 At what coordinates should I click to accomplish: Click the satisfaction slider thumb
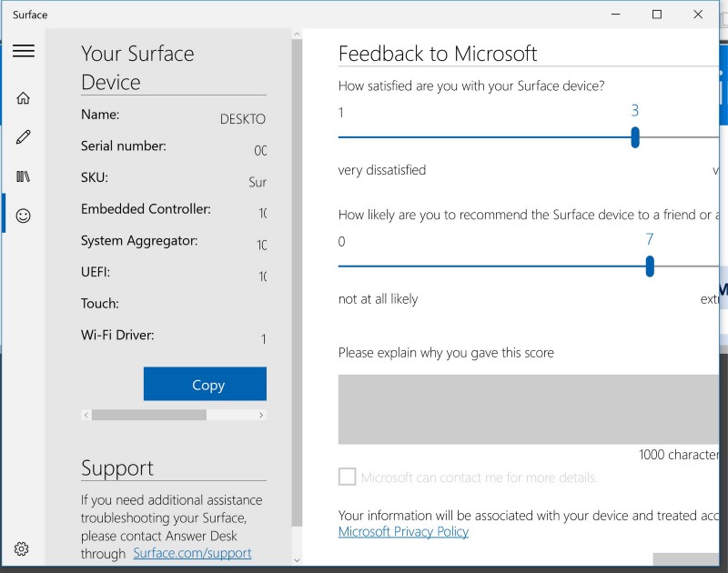click(635, 137)
